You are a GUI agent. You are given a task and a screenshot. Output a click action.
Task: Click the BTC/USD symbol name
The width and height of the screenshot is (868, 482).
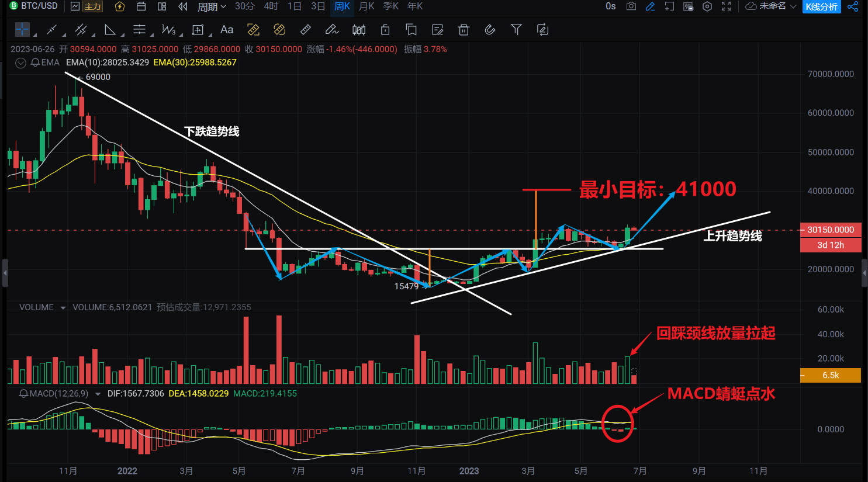[39, 6]
